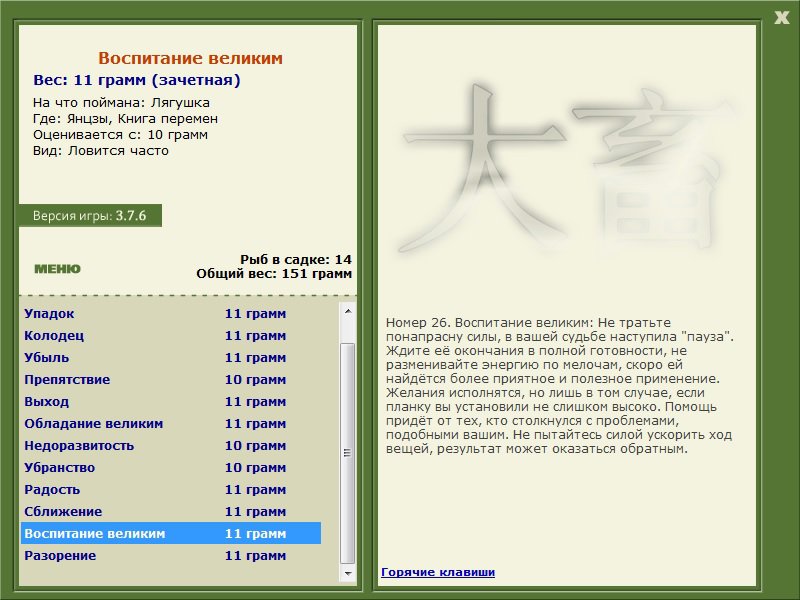This screenshot has height=600, width=800.
Task: Click the Вид: Ловится часто line
Action: [101, 151]
